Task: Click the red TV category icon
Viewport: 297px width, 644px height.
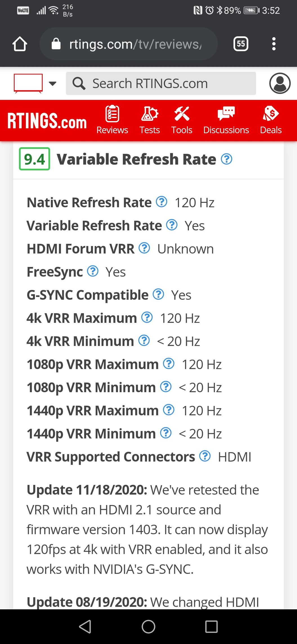Action: click(28, 83)
